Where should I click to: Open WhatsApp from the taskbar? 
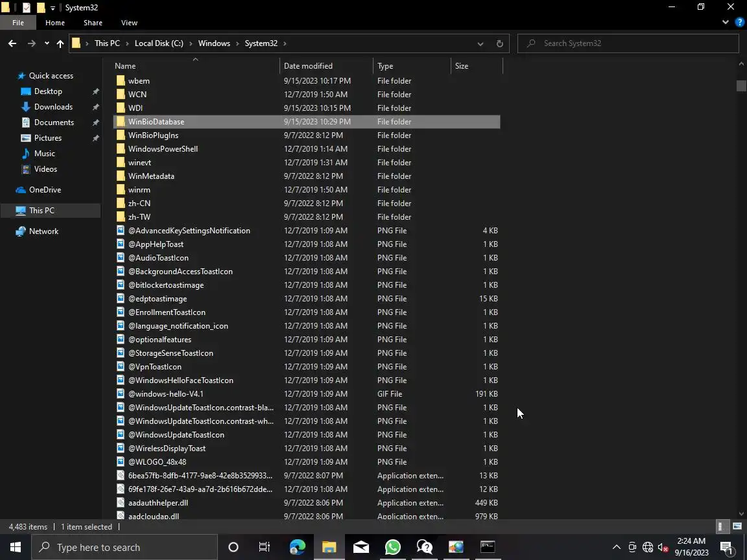click(x=392, y=547)
